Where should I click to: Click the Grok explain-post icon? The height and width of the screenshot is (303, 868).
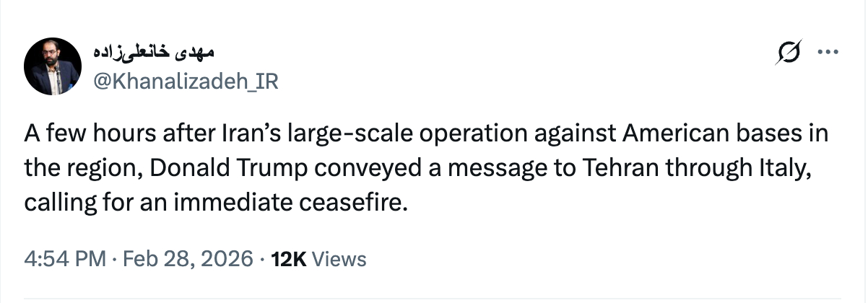click(x=788, y=53)
